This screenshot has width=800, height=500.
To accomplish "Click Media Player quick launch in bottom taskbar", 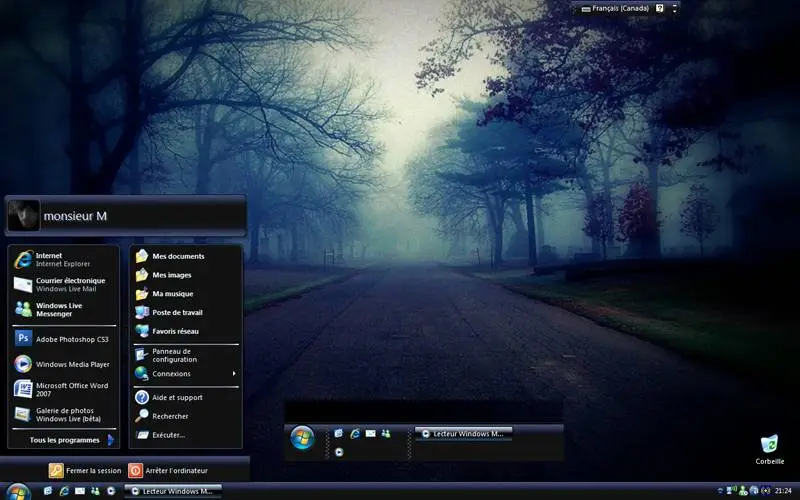I will pyautogui.click(x=111, y=491).
